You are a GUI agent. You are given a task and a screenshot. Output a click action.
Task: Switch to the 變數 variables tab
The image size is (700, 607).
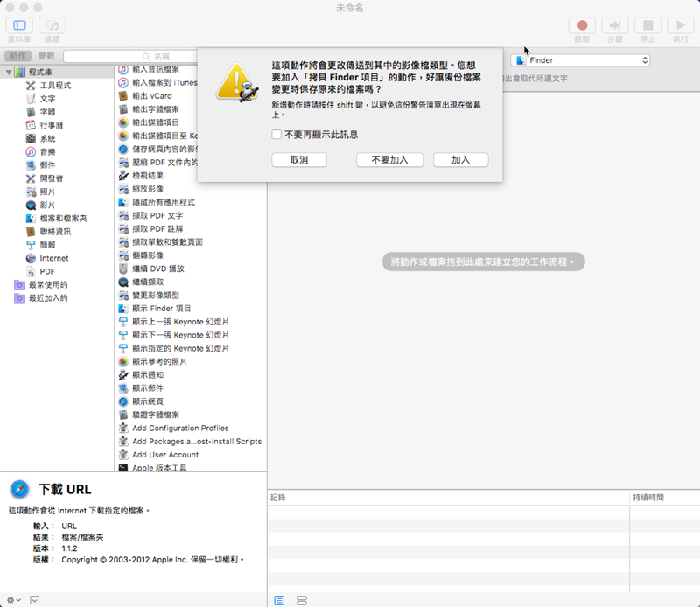coord(46,56)
